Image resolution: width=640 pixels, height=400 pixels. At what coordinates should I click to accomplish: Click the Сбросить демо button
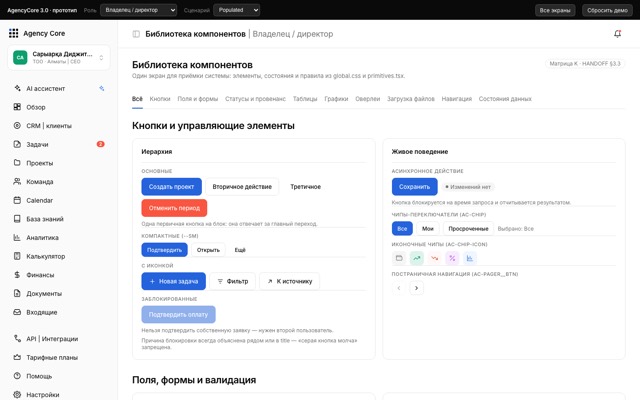607,10
